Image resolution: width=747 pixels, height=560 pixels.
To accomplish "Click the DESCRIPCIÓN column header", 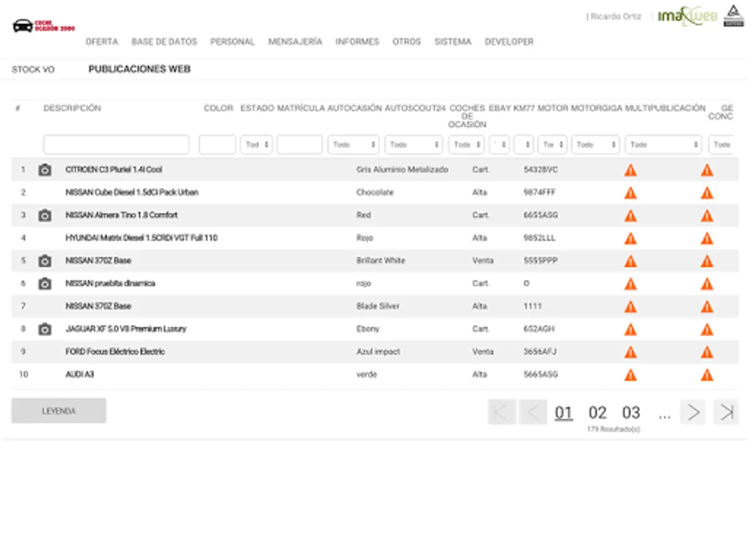I will [x=72, y=108].
